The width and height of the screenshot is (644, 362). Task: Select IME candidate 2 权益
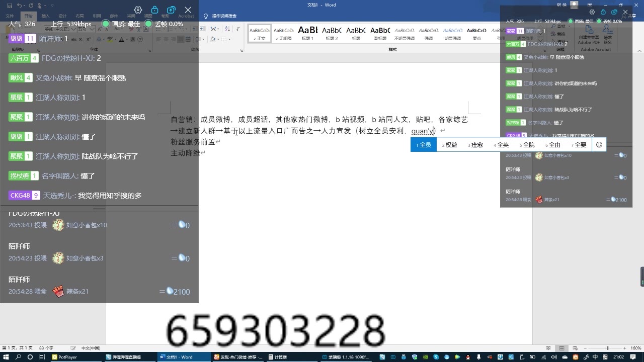(450, 145)
